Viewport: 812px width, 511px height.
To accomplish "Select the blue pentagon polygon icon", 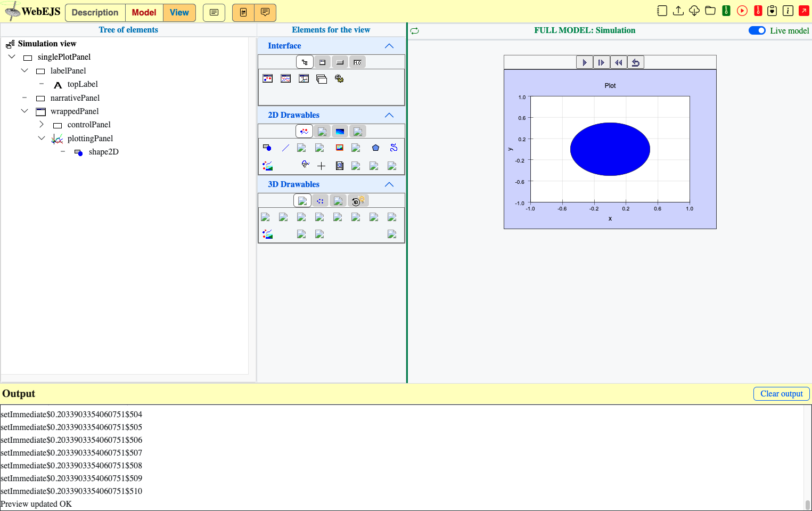I will click(375, 148).
